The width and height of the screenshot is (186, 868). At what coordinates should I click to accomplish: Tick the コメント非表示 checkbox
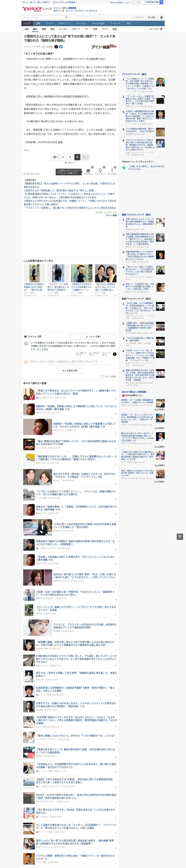pos(102,377)
